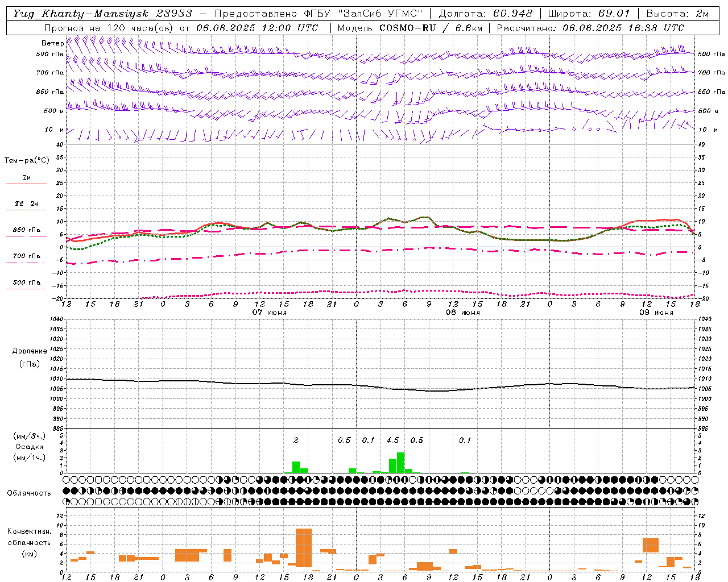Click the Осадки panel label
Image resolution: width=728 pixels, height=582 pixels.
(x=29, y=447)
